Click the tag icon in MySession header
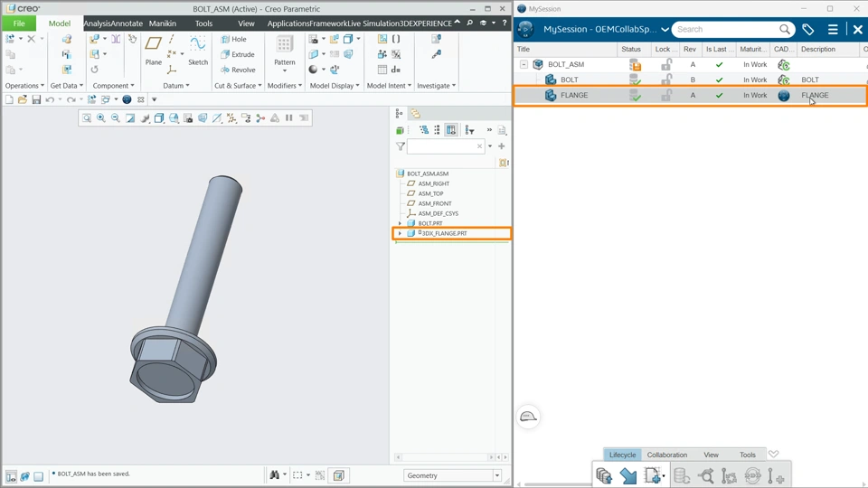Image resolution: width=868 pixels, height=488 pixels. coord(808,29)
